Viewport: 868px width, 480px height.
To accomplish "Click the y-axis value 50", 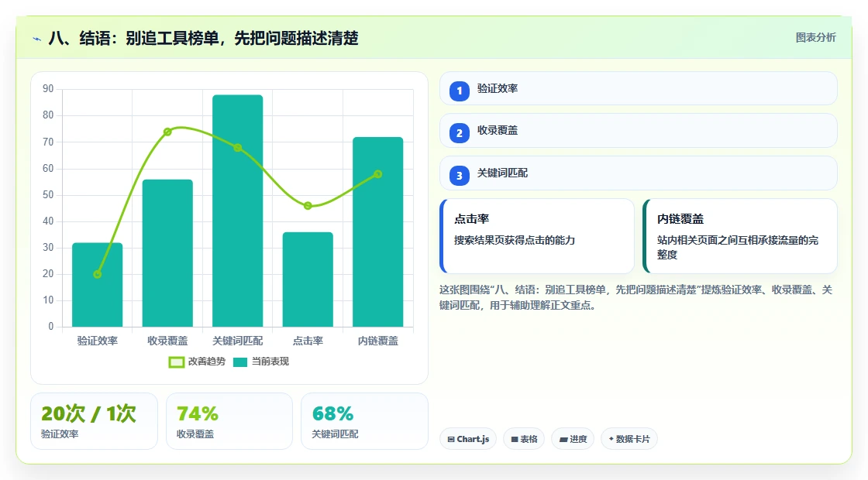I will tap(48, 194).
